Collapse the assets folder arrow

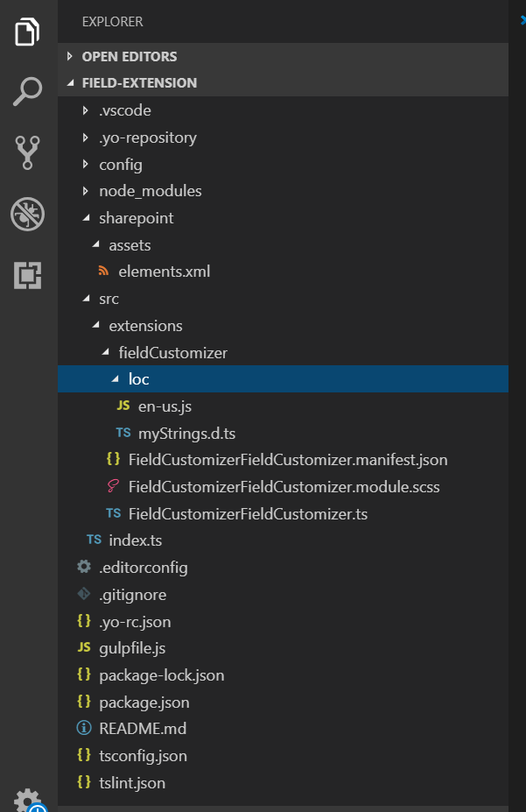[95, 244]
